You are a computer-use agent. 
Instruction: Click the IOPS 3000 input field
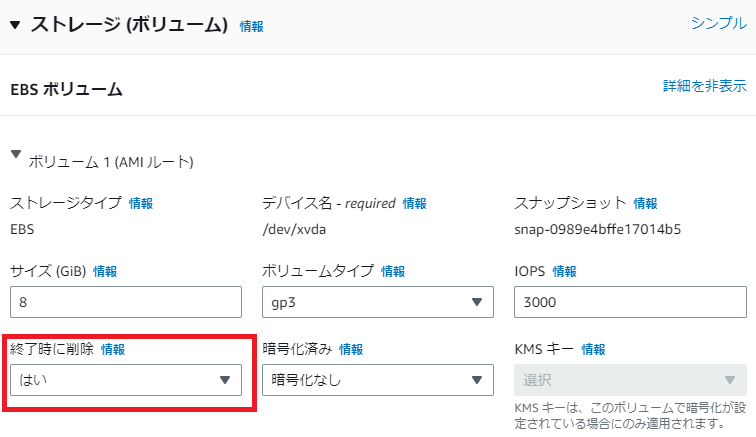630,302
